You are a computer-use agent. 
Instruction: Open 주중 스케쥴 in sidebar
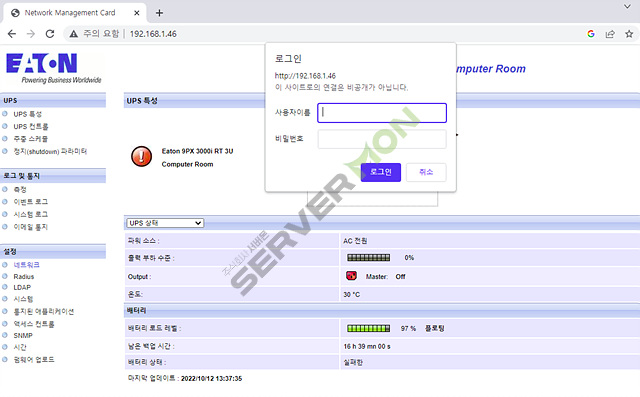31,139
